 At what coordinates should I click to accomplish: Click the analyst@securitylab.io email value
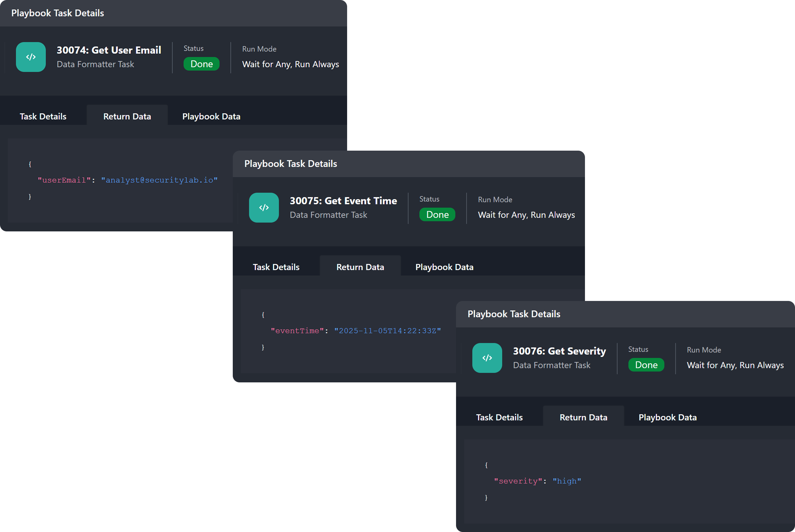click(x=159, y=180)
